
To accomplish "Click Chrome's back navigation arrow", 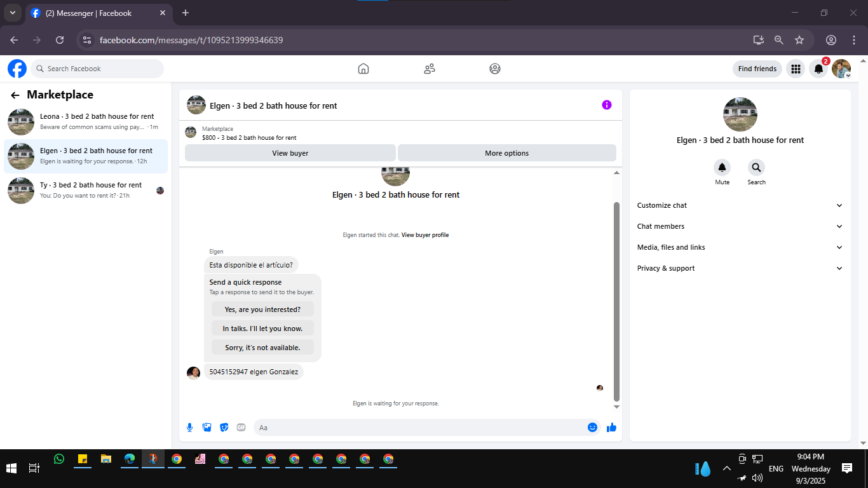I will point(14,40).
